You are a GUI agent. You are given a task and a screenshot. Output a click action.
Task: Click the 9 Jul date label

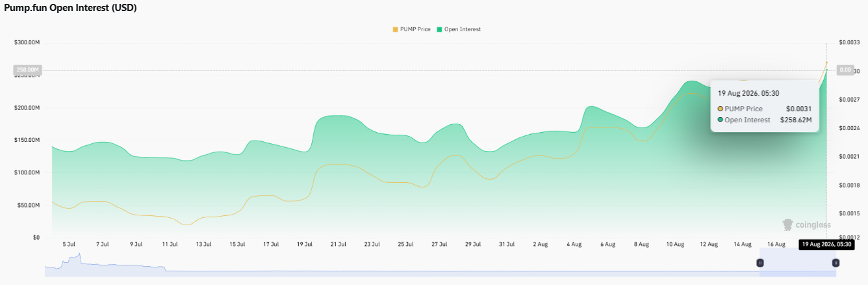click(136, 245)
